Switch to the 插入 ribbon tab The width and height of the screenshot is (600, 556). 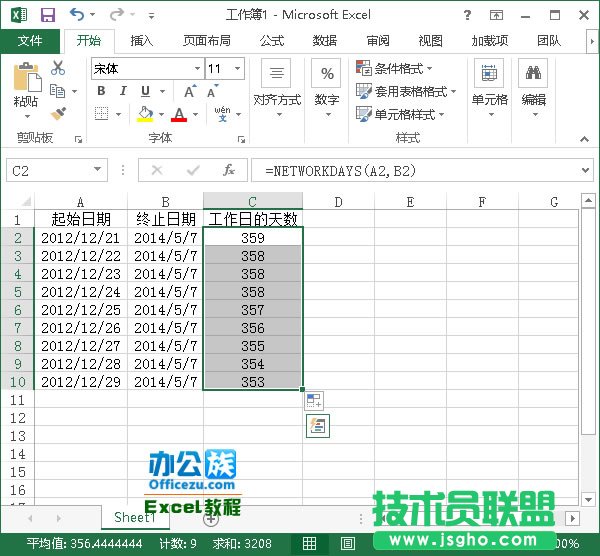click(142, 41)
